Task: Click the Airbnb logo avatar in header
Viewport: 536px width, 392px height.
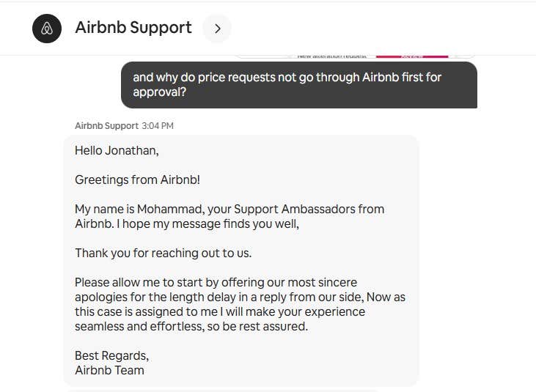Action: point(47,29)
